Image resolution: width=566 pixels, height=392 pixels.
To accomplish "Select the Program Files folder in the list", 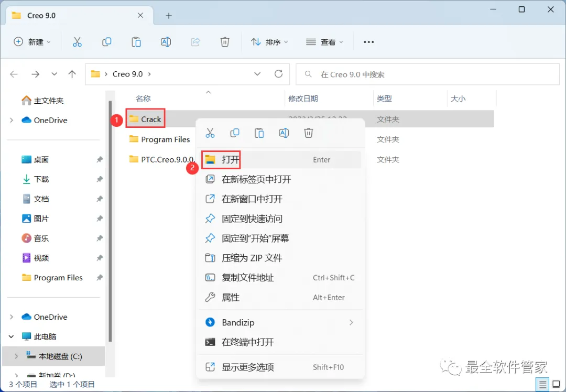I will click(x=159, y=139).
